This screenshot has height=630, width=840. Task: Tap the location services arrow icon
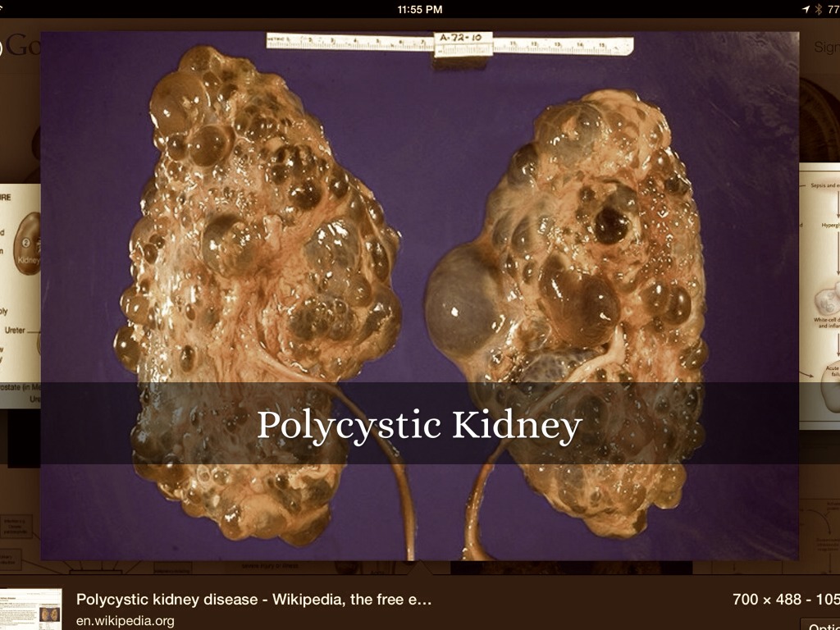(x=806, y=9)
